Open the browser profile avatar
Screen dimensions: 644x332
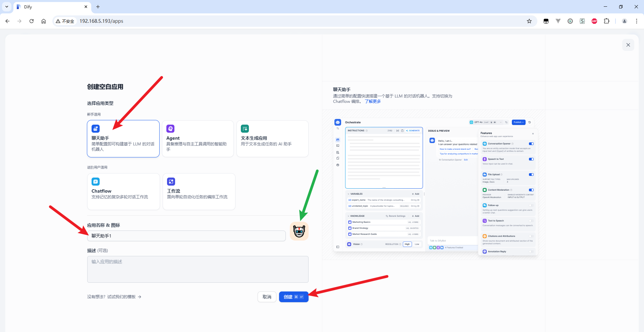click(x=625, y=21)
